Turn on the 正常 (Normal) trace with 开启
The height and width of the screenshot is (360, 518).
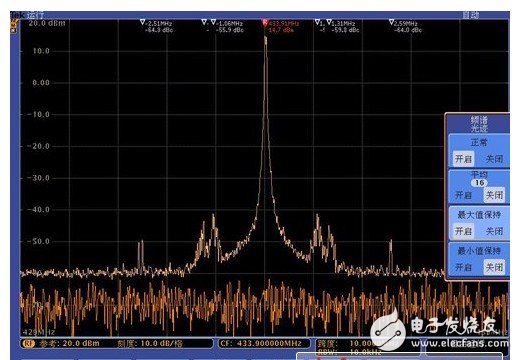coord(463,159)
